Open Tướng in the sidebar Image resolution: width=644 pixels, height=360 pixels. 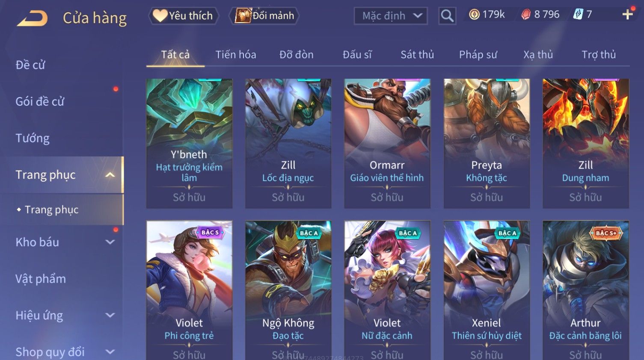coord(33,138)
